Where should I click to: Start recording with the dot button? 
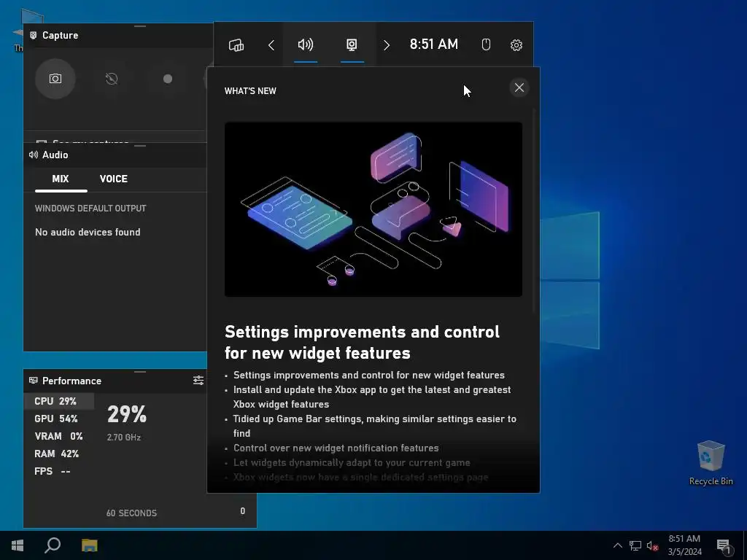pos(168,79)
